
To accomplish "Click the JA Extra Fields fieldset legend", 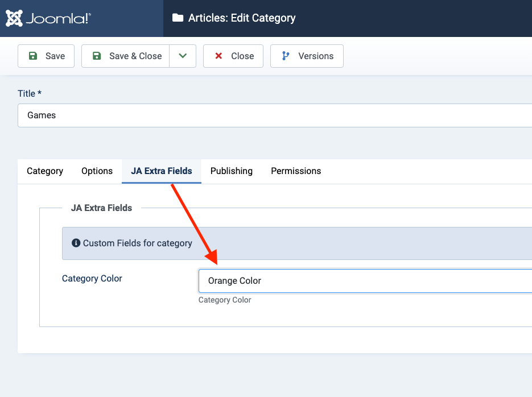I will [101, 208].
